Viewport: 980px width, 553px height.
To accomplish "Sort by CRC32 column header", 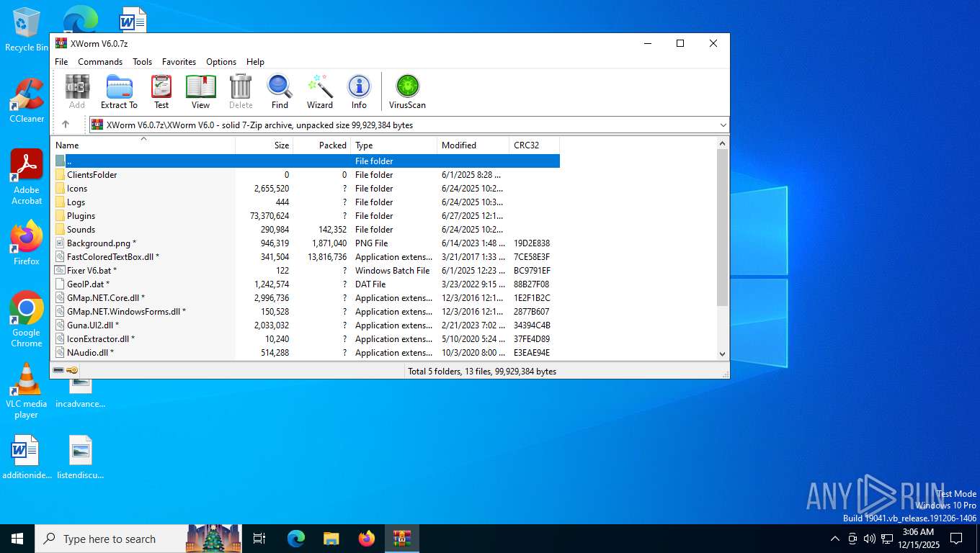I will 535,145.
